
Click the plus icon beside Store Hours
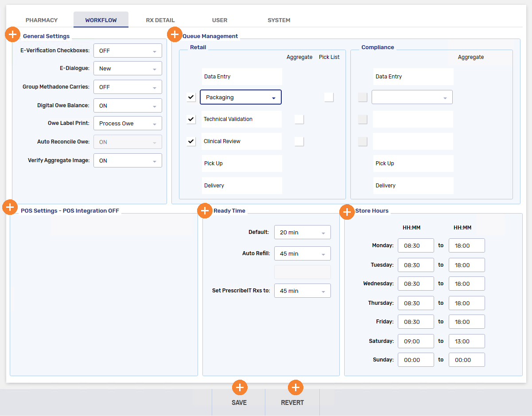347,212
